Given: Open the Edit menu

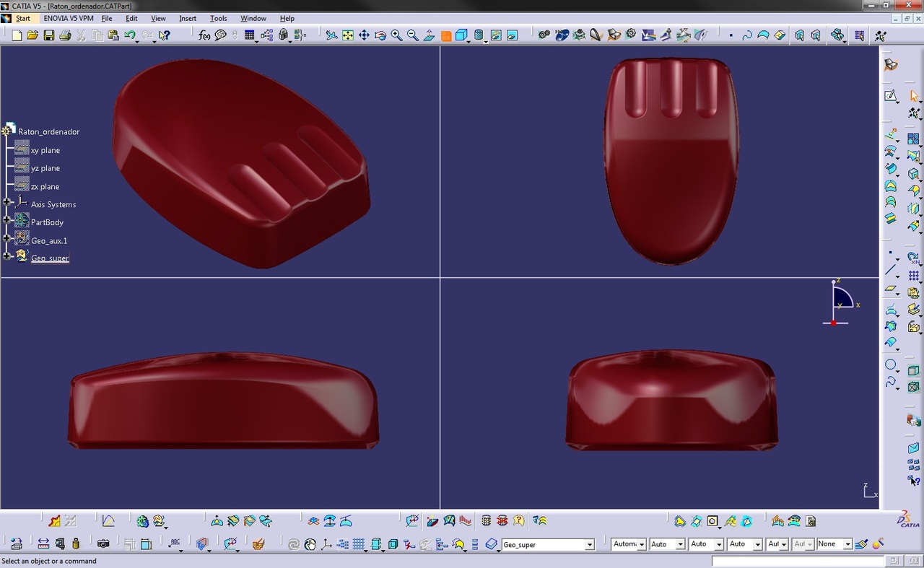Looking at the screenshot, I should [131, 18].
